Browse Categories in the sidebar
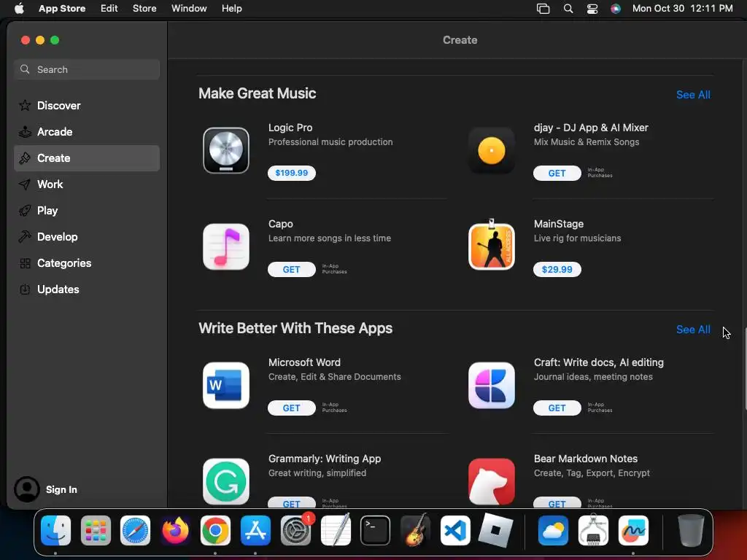Screen dimensions: 747x560 (87, 262)
